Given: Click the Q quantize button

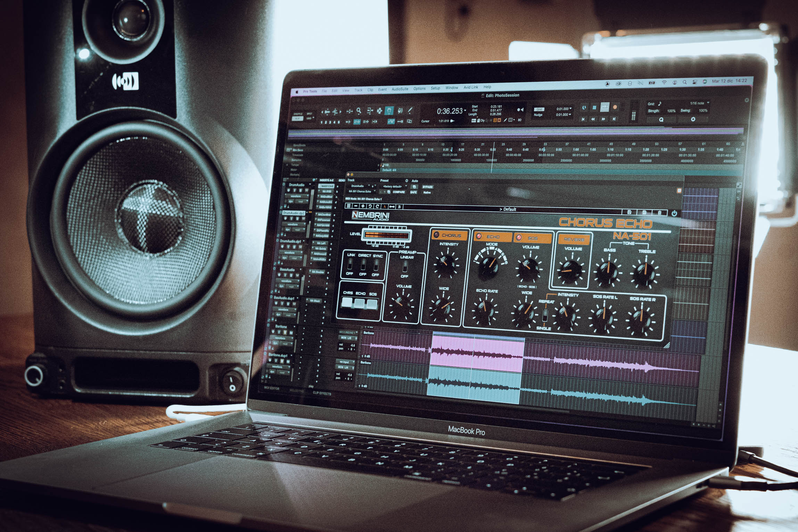Looking at the screenshot, I should click(x=661, y=119).
